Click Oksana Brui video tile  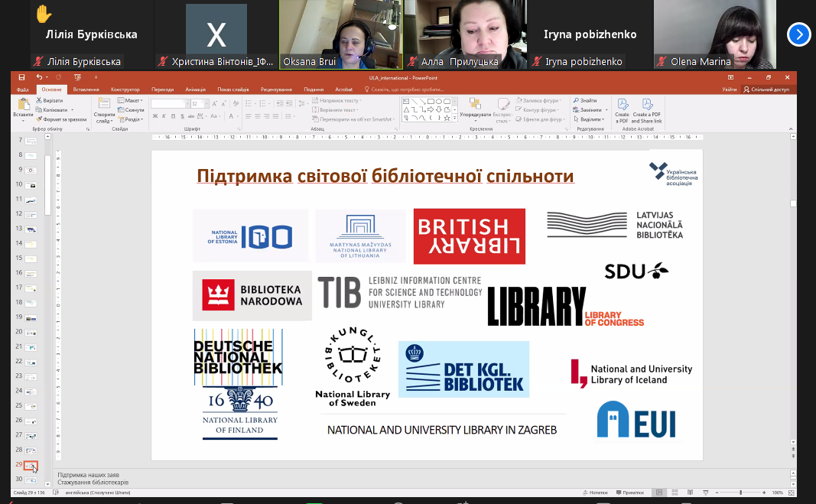click(341, 34)
